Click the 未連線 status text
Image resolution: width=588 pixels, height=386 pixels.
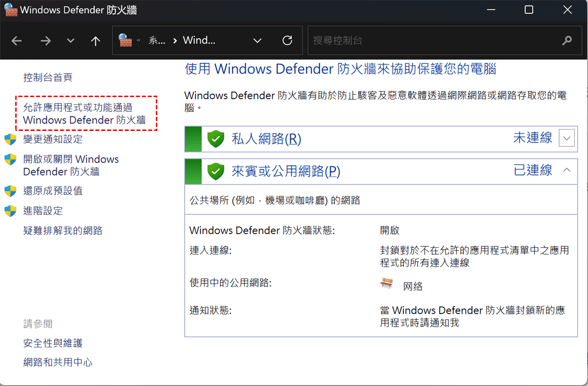[x=533, y=138]
